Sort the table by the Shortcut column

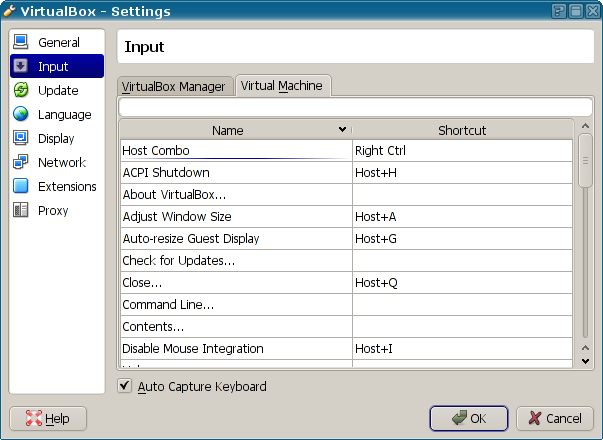click(462, 130)
